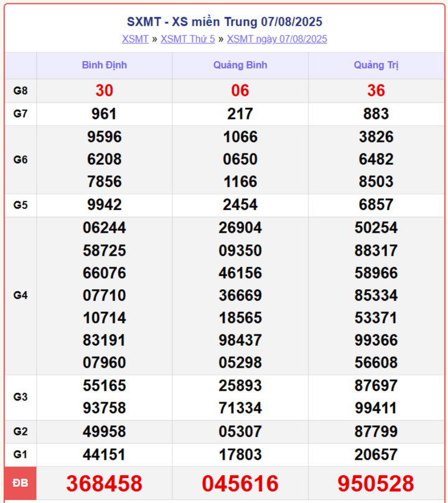
Task: Click G4 number 07710
Action: (105, 295)
